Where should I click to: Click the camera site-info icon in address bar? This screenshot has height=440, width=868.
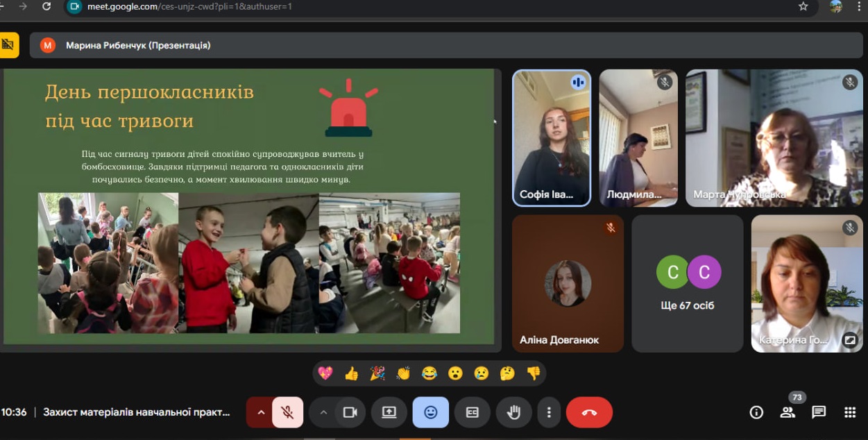coord(74,6)
